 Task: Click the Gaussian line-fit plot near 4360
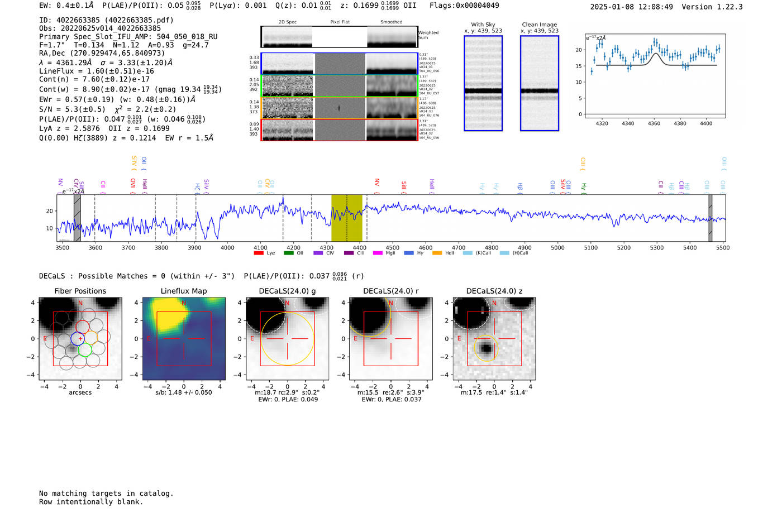click(x=655, y=75)
